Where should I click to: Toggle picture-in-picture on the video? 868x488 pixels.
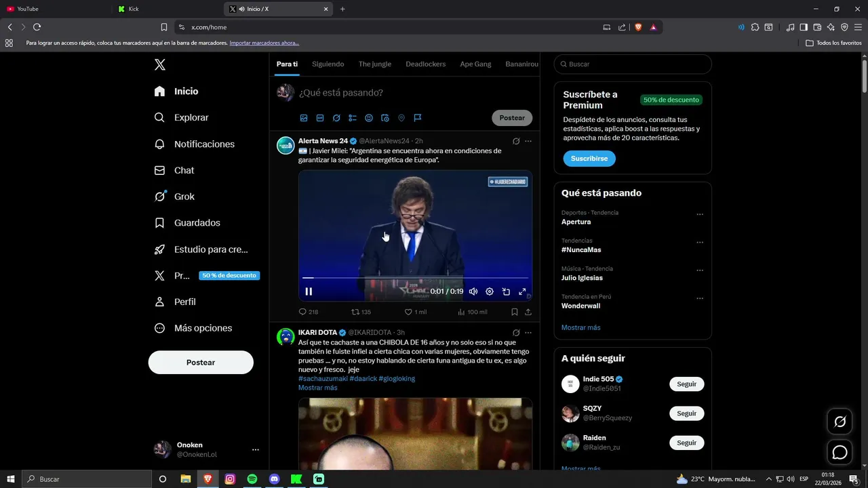pos(506,291)
